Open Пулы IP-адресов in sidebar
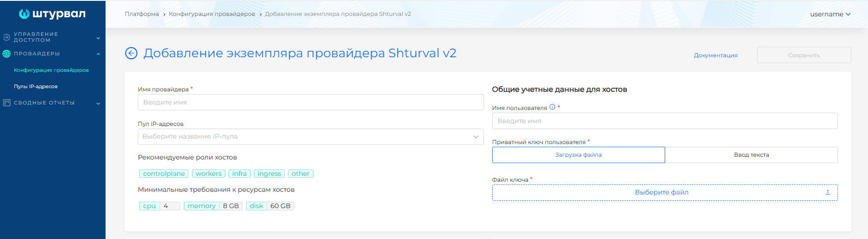Screen dimensions: 868x239 click(35, 86)
